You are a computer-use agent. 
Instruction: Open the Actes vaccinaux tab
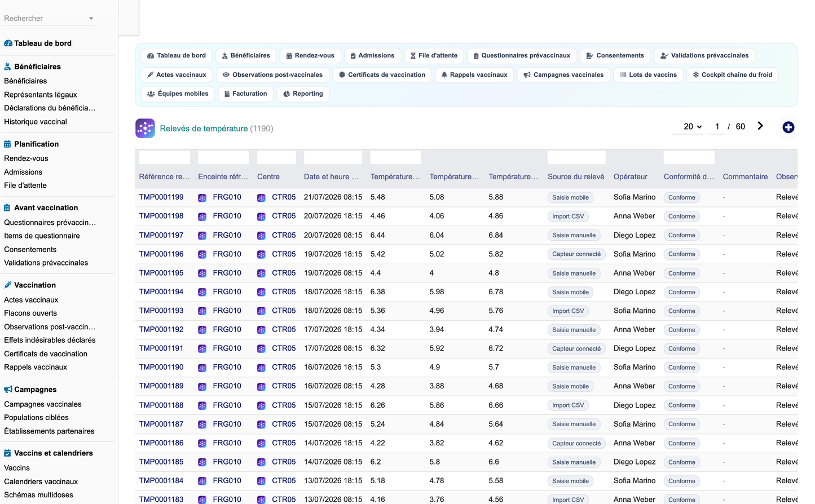tap(177, 75)
